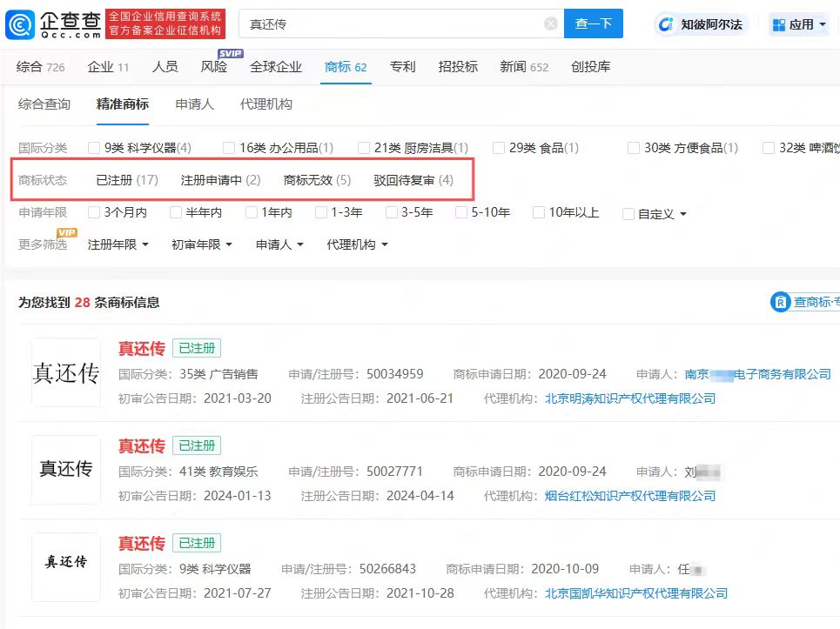840x629 pixels.
Task: Filter by 商标无效 (5) status
Action: [317, 180]
